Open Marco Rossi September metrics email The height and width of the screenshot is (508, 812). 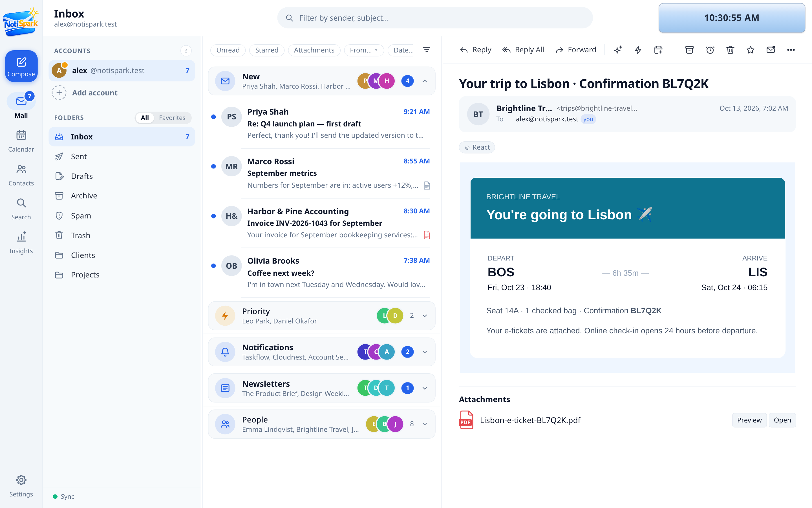[321, 173]
